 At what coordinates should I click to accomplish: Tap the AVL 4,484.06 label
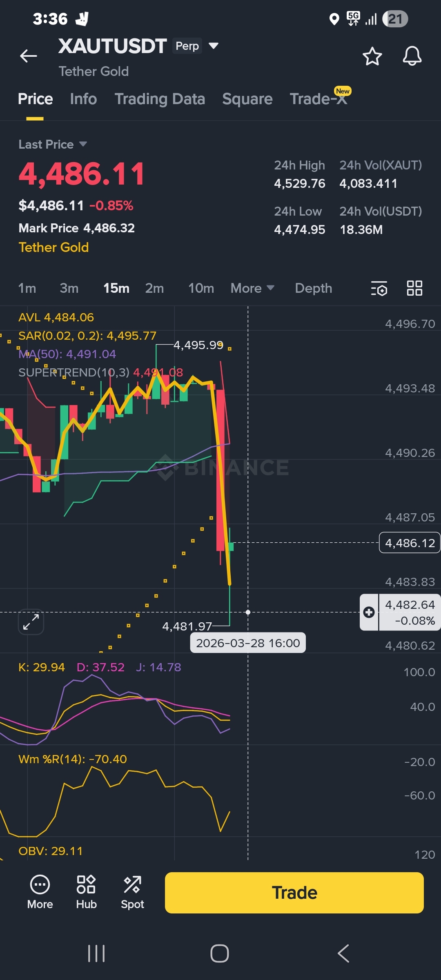click(56, 317)
